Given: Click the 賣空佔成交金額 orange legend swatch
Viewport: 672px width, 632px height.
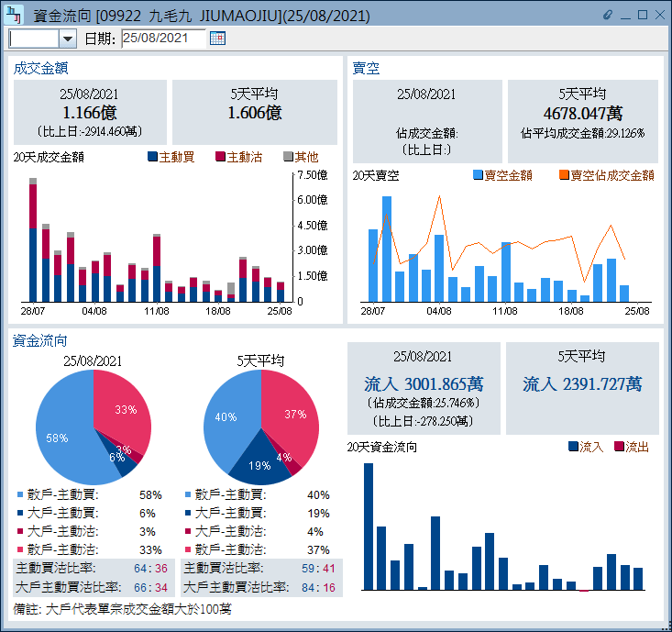Looking at the screenshot, I should pos(564,175).
